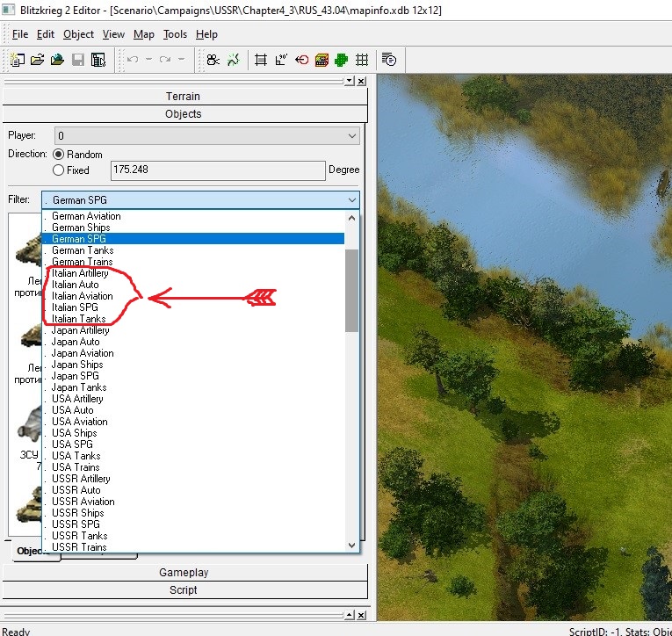Open the Redo history dropdown arrow

pos(181,59)
